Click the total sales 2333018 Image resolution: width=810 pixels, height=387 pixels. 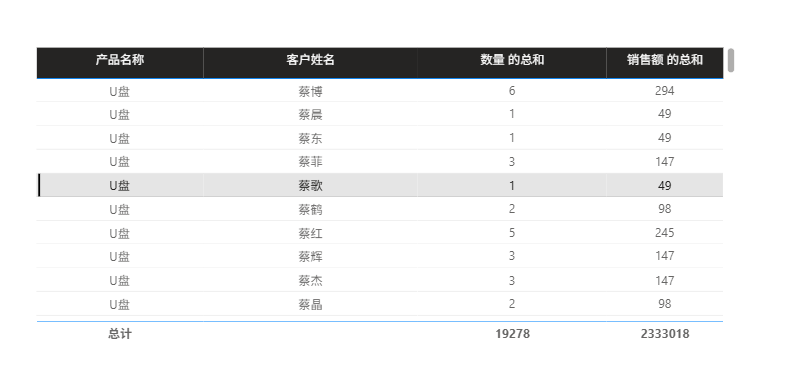click(x=665, y=334)
